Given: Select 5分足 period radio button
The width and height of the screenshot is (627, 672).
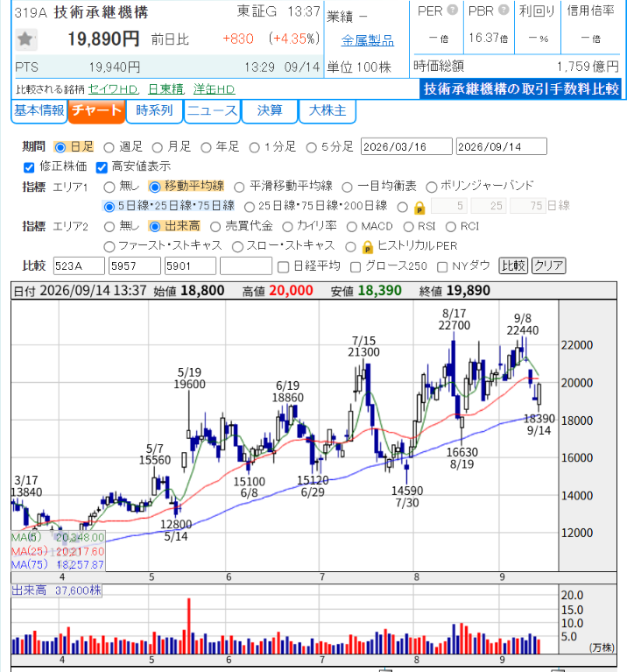Looking at the screenshot, I should tap(312, 148).
